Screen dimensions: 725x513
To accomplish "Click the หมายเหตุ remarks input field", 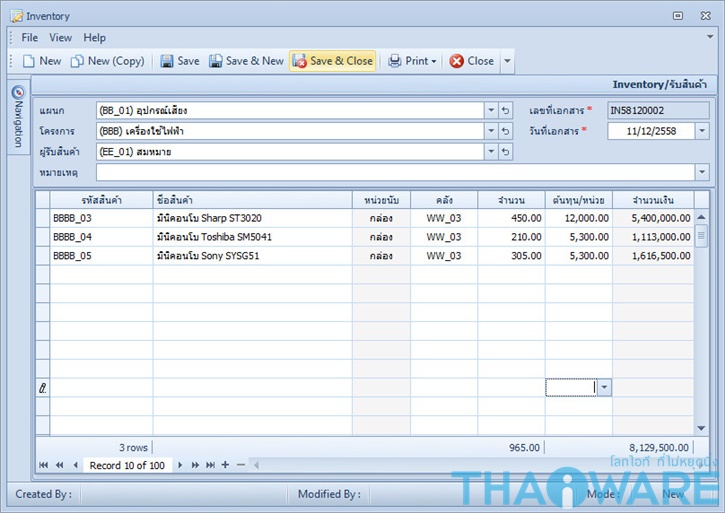I will click(x=395, y=172).
